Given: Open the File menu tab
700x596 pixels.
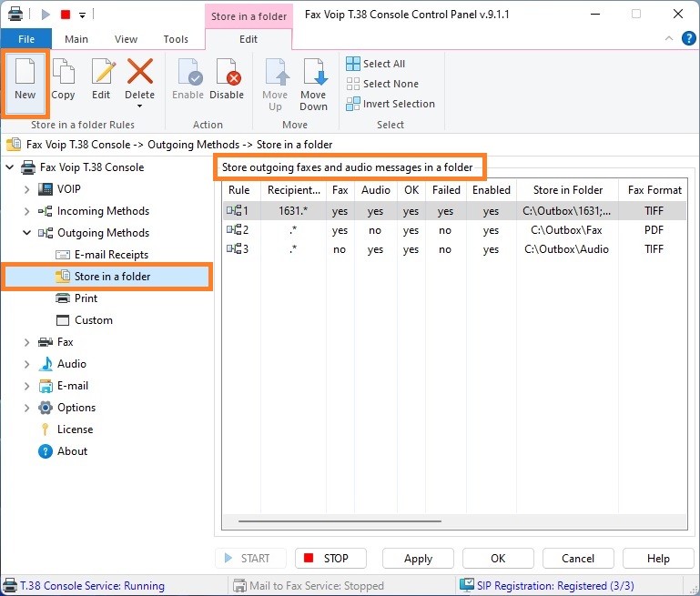Looking at the screenshot, I should 26,39.
